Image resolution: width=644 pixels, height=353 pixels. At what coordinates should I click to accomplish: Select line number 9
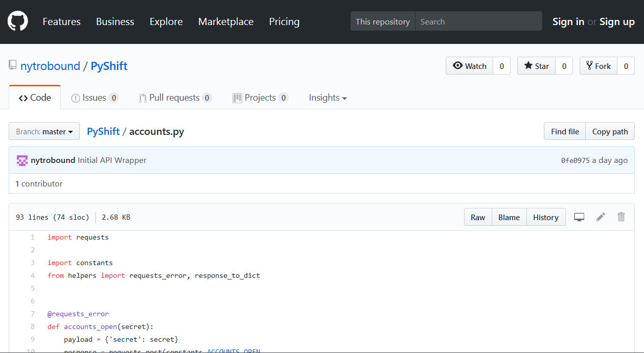33,339
